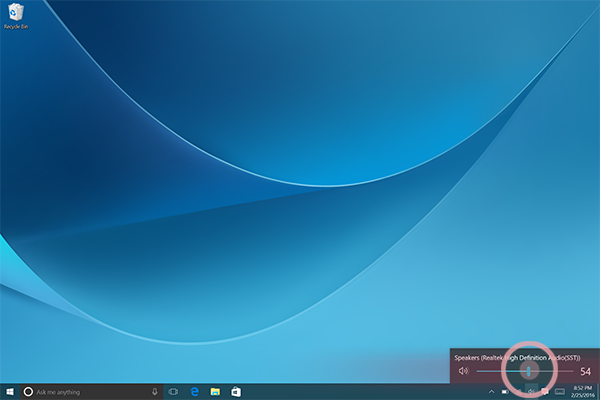Click the 8:52 PM clock and date
600x400 pixels.
coord(582,392)
